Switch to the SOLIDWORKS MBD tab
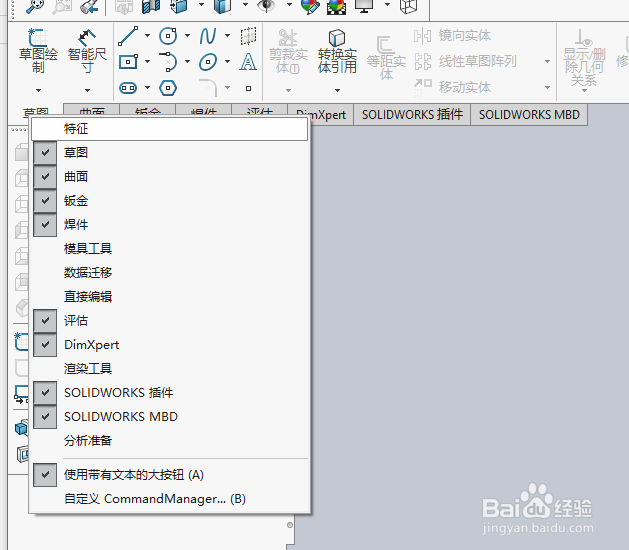This screenshot has width=629, height=550. click(x=529, y=115)
